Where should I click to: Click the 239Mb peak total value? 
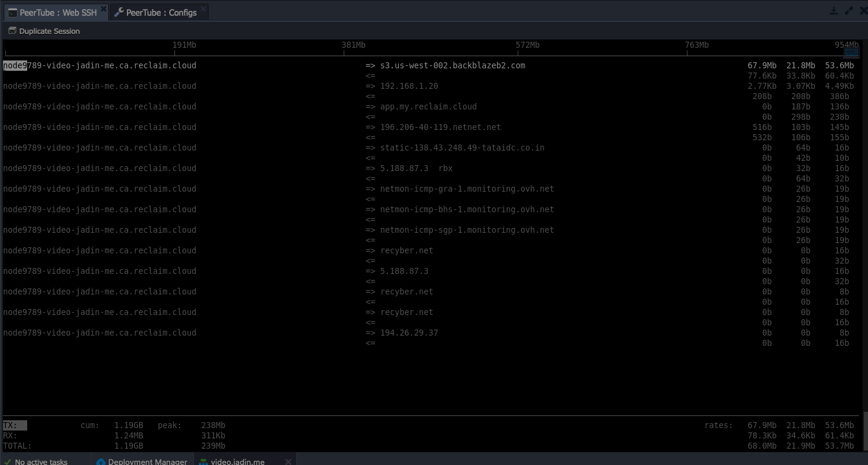pyautogui.click(x=213, y=446)
